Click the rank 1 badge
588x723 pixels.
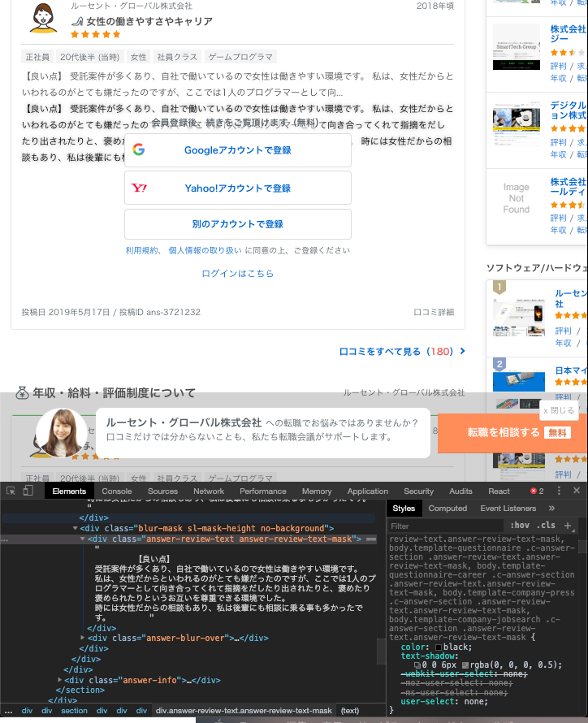coord(499,288)
